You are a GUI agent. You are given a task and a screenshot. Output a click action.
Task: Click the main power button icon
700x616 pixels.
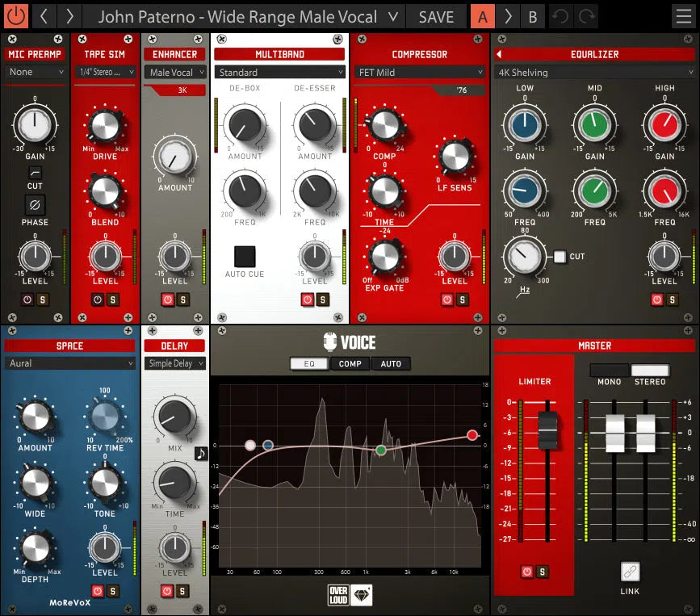[16, 16]
